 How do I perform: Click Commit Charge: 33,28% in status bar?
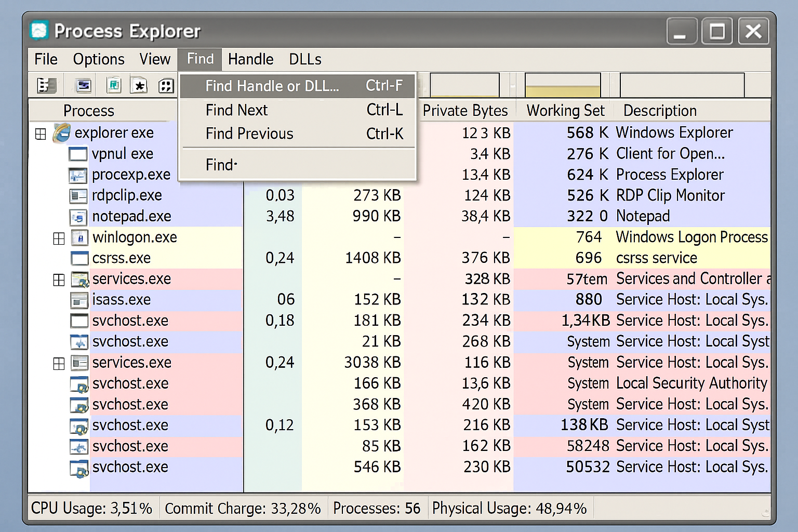click(243, 508)
